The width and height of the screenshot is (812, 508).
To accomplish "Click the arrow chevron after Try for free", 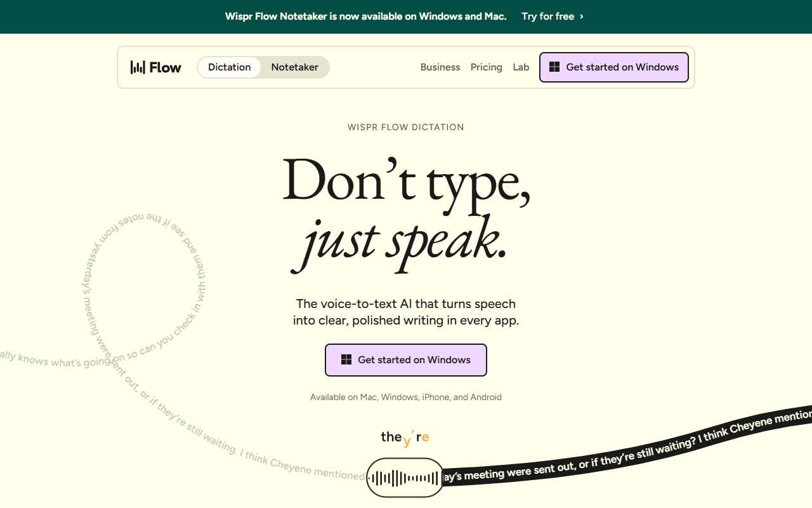I will pos(582,17).
